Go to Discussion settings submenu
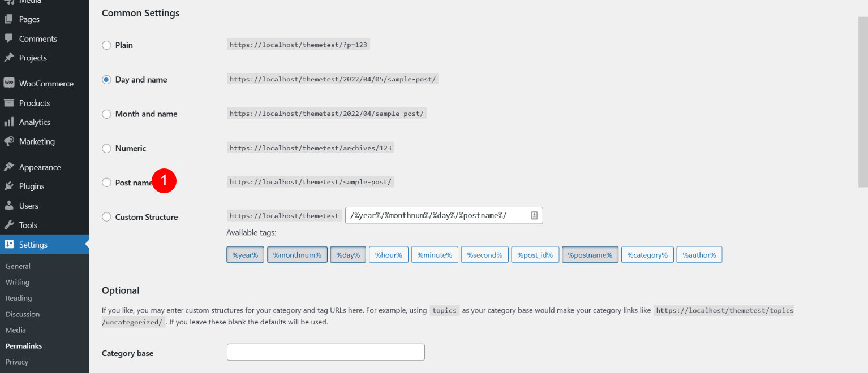 click(x=23, y=314)
